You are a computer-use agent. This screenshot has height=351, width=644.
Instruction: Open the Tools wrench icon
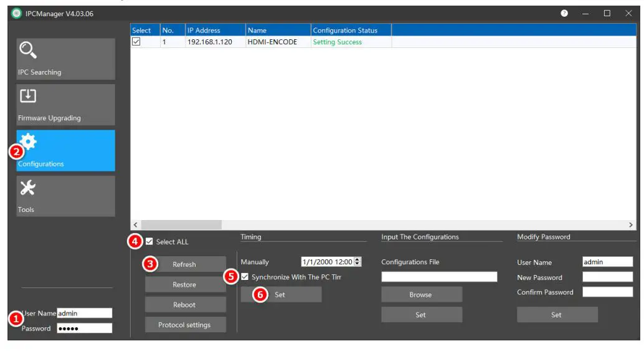(28, 188)
